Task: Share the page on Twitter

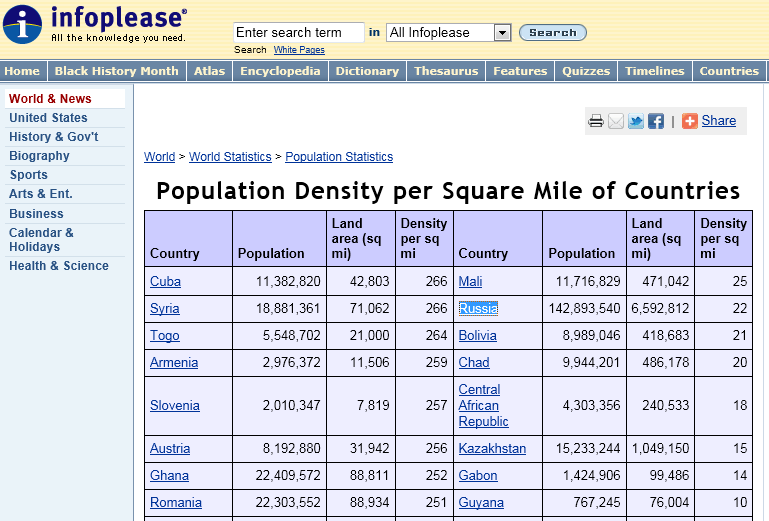Action: (636, 121)
